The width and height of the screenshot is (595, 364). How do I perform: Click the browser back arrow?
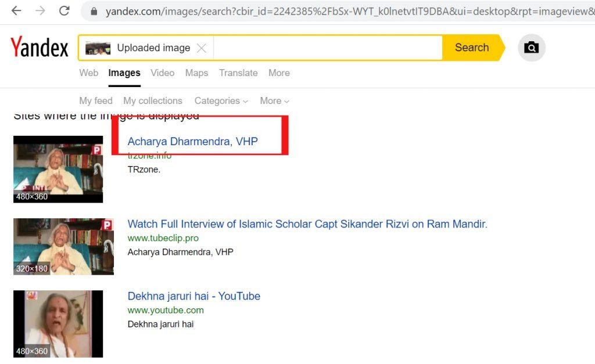[16, 10]
